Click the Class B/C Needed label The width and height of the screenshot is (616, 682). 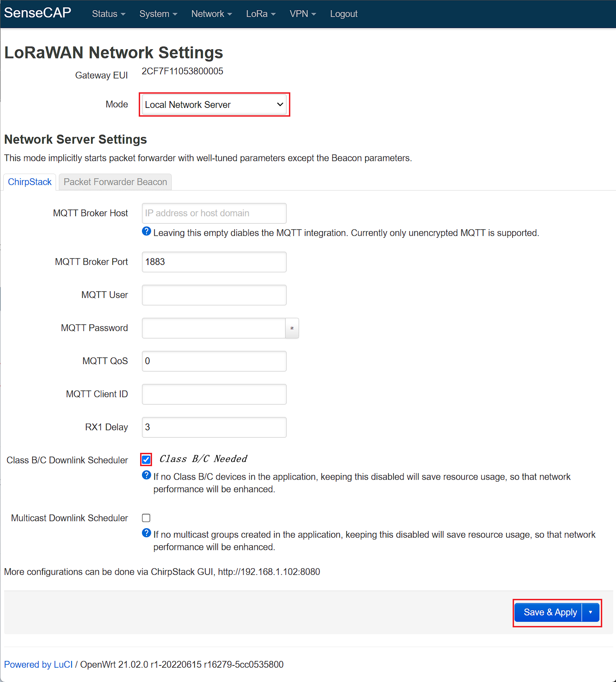click(x=203, y=459)
